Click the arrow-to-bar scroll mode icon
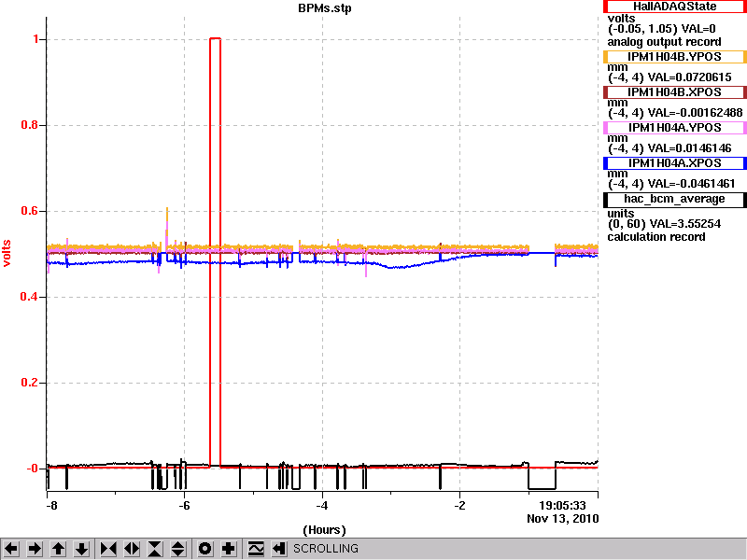Viewport: 747px width, 560px height. pos(279,549)
